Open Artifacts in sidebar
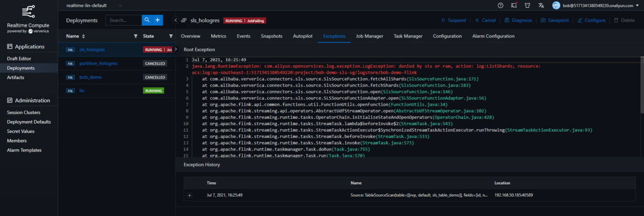The height and width of the screenshot is (216, 644). point(15,78)
